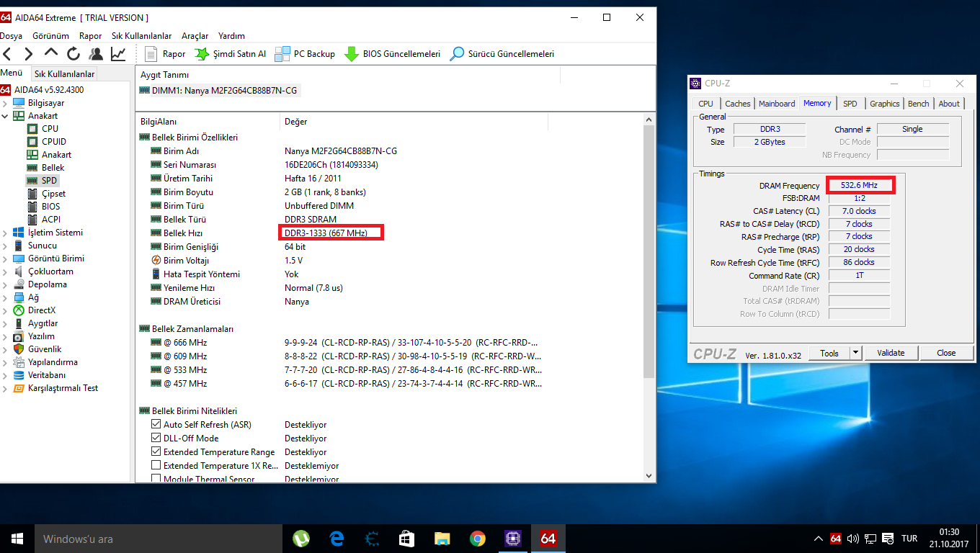The image size is (980, 553).
Task: Switch to CPU-Z SPD tab
Action: [x=850, y=104]
